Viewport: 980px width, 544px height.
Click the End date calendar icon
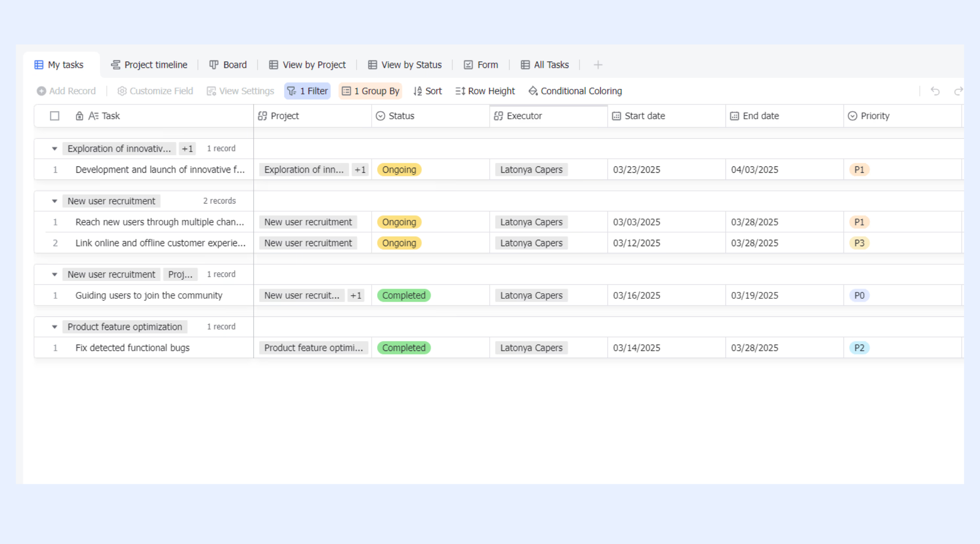point(734,116)
